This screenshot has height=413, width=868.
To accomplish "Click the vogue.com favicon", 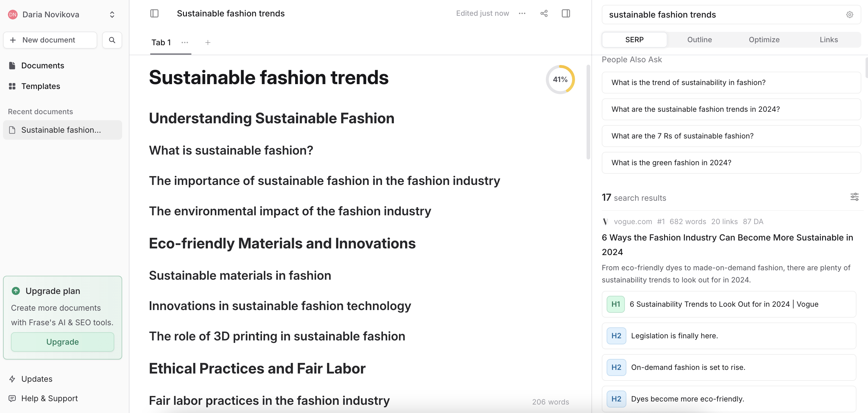I will tap(605, 221).
